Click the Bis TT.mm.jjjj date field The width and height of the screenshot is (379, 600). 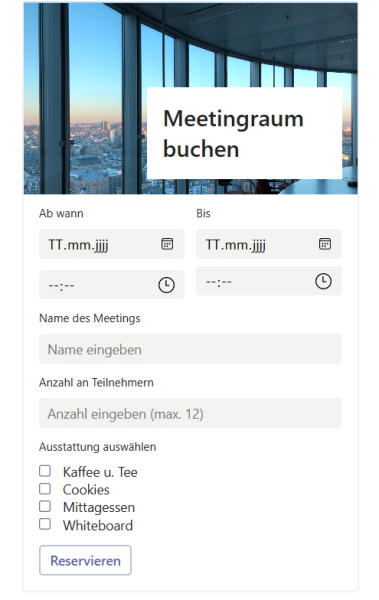(x=269, y=244)
